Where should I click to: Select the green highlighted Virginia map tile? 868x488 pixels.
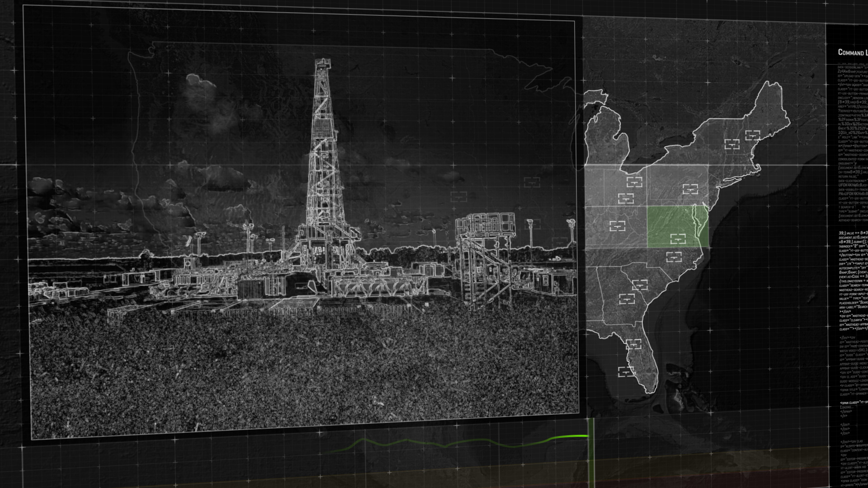tap(678, 227)
